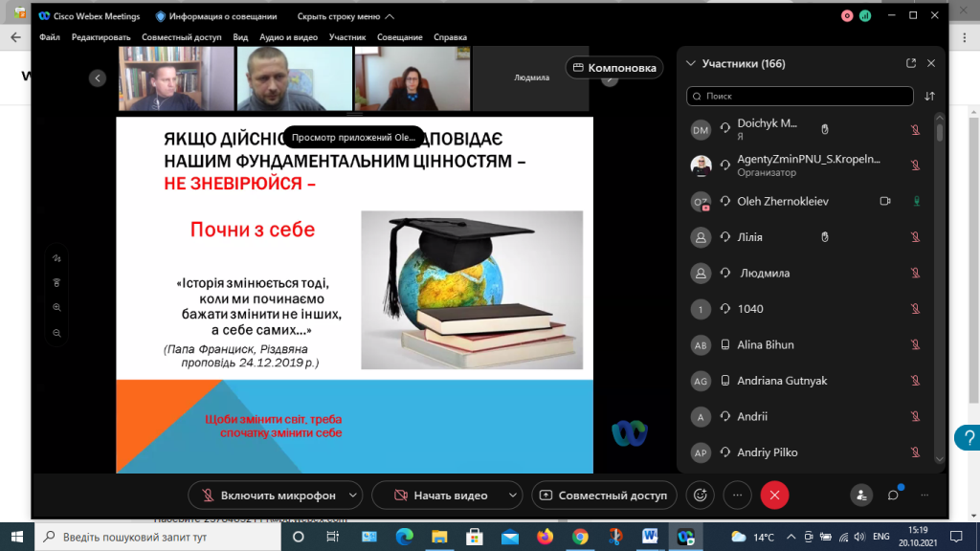The width and height of the screenshot is (980, 551).
Task: Expand the microphone options arrow
Action: (x=353, y=496)
